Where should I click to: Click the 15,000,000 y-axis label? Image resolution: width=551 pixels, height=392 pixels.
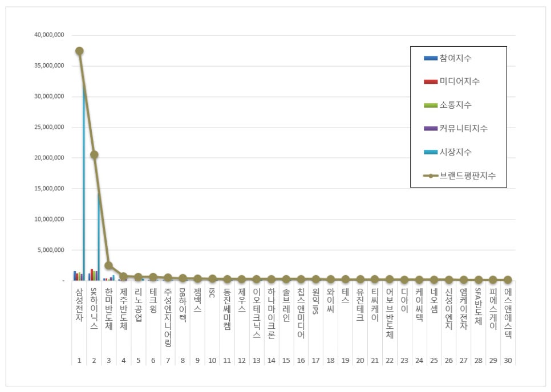coord(49,189)
